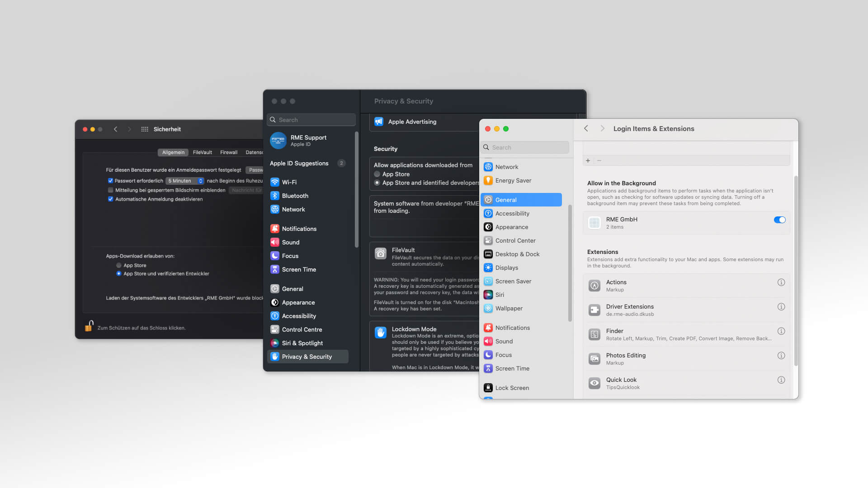This screenshot has height=488, width=868.
Task: Switch to the Firewall tab
Action: click(x=228, y=152)
